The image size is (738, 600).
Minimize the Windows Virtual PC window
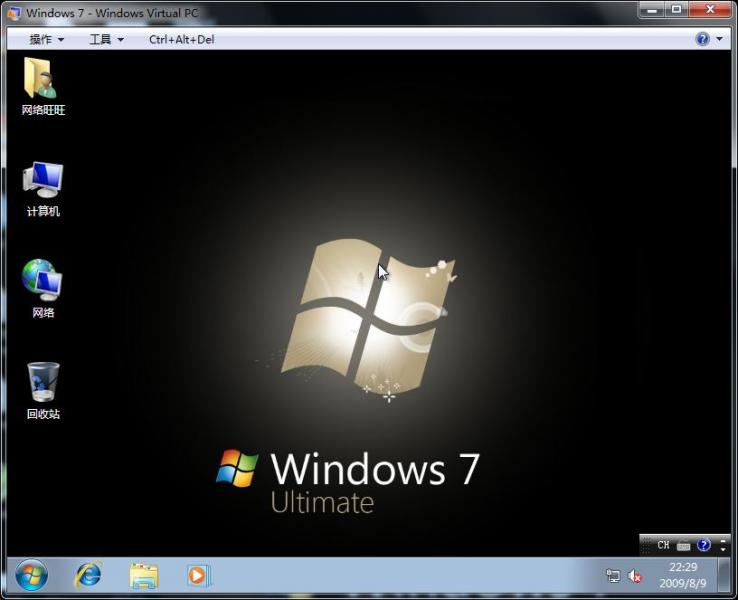pyautogui.click(x=652, y=9)
